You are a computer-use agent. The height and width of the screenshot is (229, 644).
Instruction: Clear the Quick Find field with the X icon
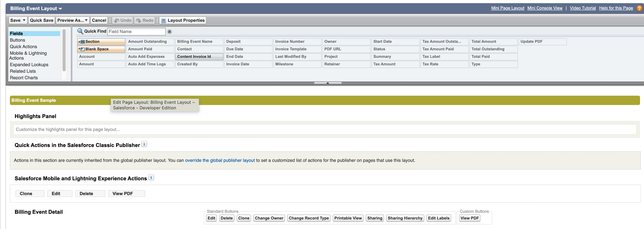coord(170,31)
